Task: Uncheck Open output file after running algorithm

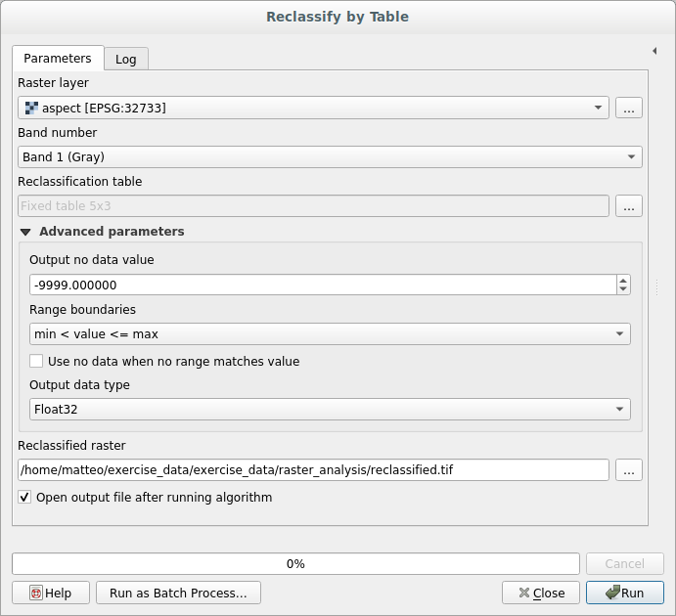Action: 25,498
